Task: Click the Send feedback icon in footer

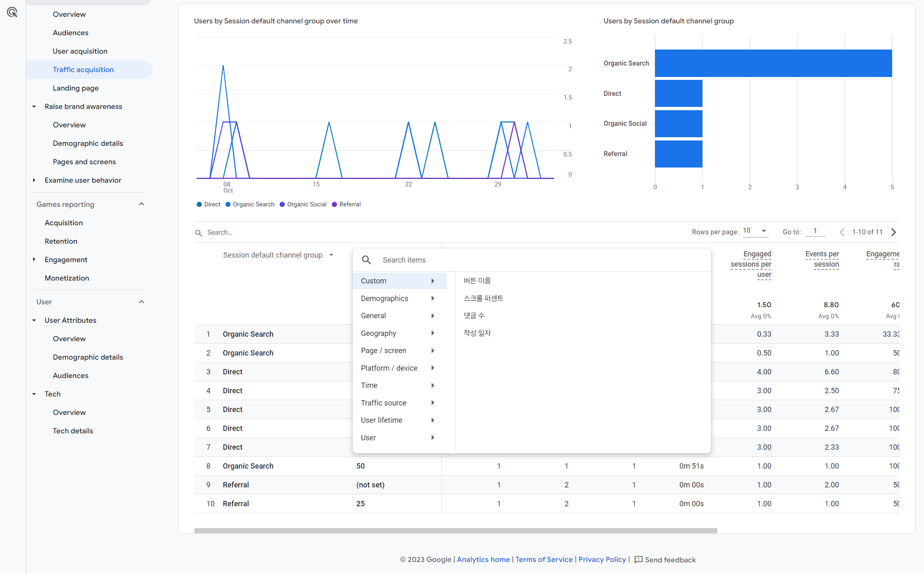Action: [639, 559]
